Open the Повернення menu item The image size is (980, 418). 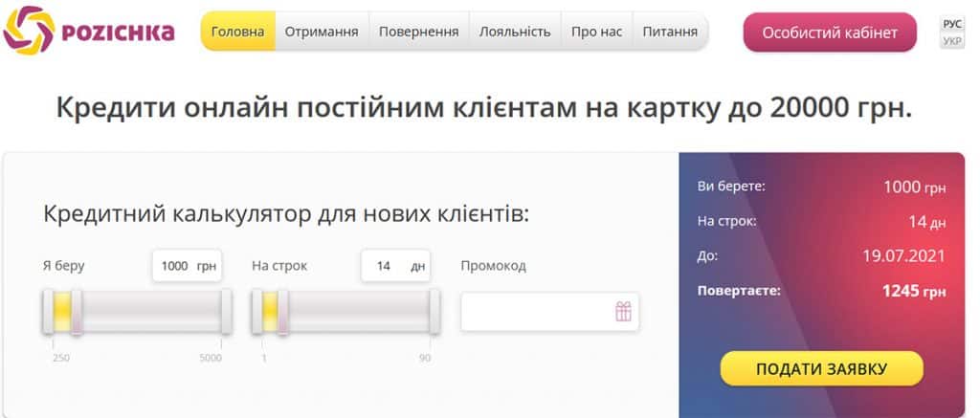click(x=418, y=32)
